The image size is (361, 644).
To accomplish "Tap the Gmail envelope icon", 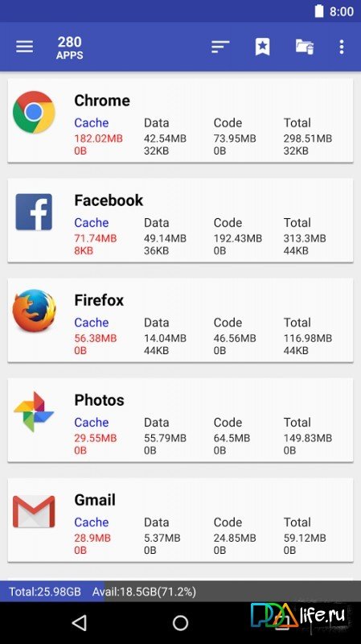I will point(34,511).
